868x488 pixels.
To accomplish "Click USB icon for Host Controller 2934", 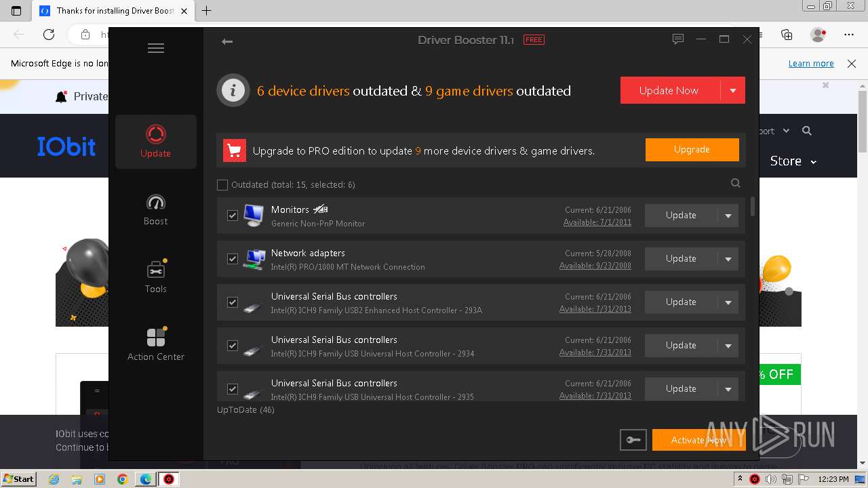I will (x=253, y=350).
